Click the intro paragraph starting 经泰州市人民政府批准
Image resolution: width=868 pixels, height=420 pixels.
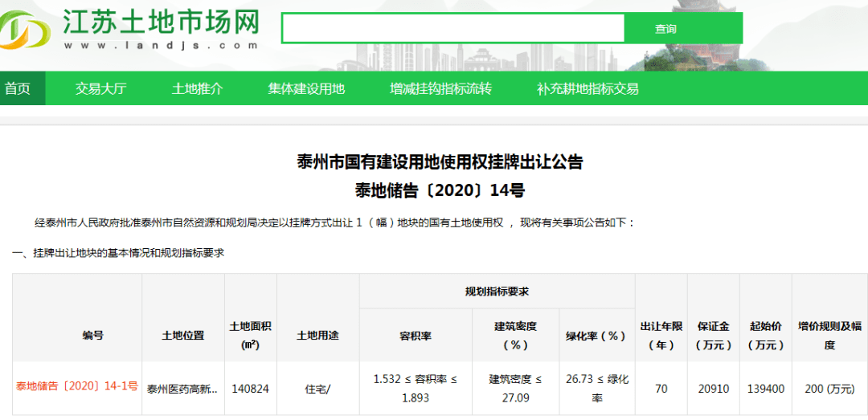[x=334, y=223]
